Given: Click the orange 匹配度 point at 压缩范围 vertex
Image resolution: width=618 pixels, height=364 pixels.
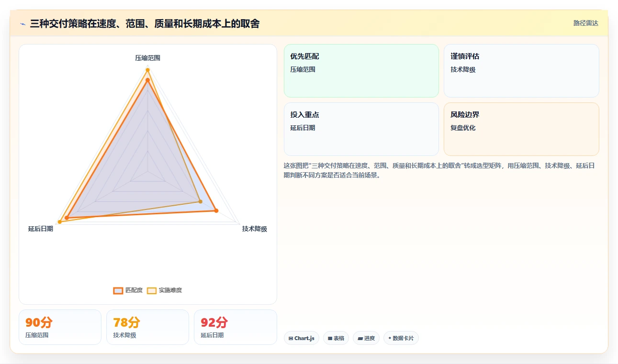Looking at the screenshot, I should click(x=147, y=80).
